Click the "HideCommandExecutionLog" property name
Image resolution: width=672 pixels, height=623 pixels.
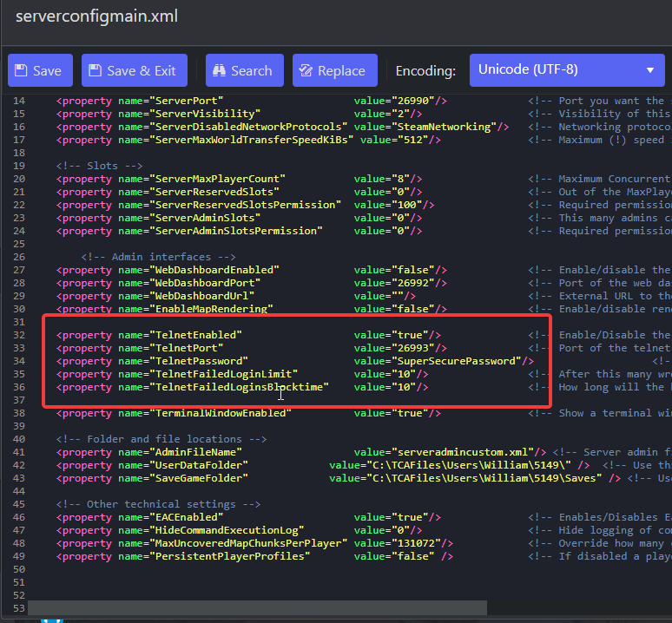click(x=227, y=530)
